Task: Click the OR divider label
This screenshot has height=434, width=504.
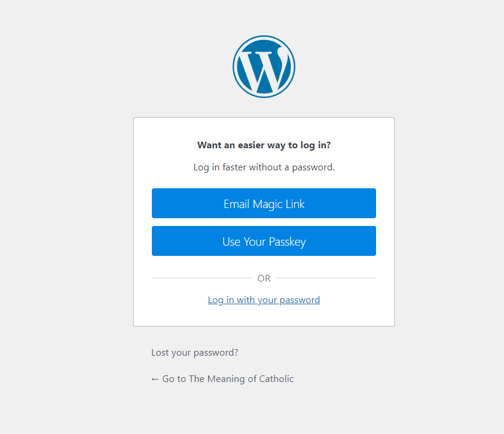Action: (x=264, y=278)
